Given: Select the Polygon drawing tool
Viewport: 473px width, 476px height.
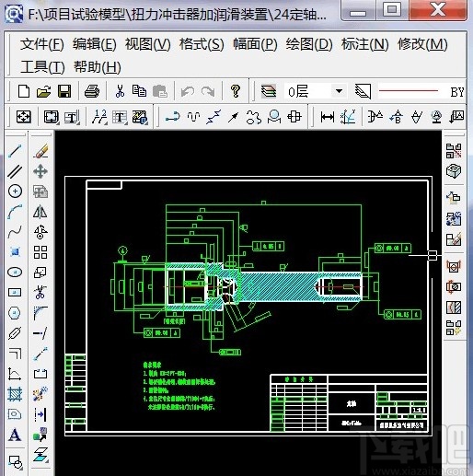Looking at the screenshot, I should click(x=15, y=313).
